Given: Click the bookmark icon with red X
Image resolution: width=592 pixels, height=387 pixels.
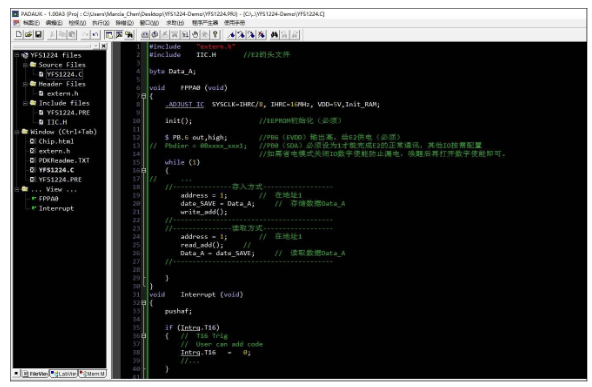Looking at the screenshot, I should click(x=261, y=35).
